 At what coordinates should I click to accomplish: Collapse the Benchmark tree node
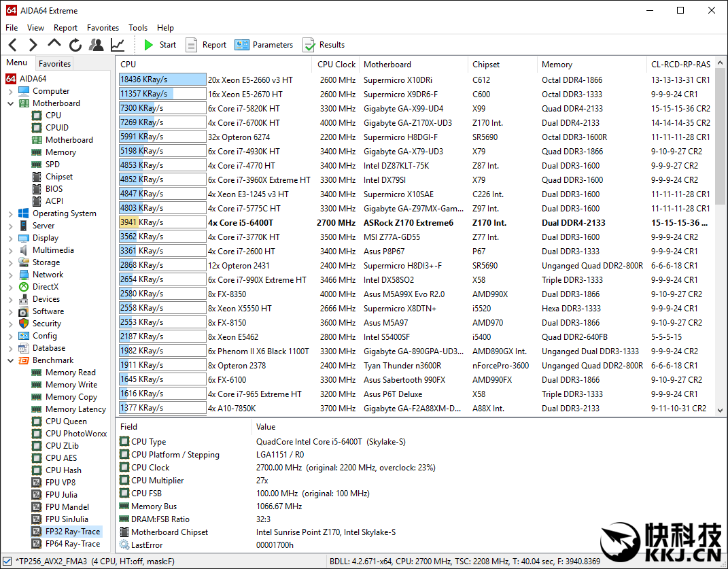(x=10, y=360)
